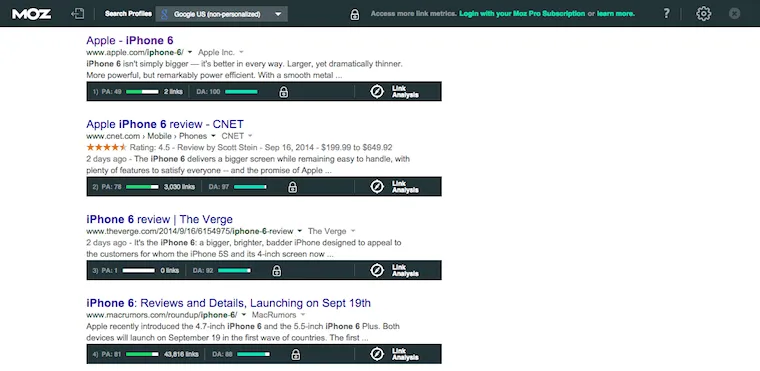Click the star rating in CNET result
The width and height of the screenshot is (760, 371).
[x=107, y=147]
